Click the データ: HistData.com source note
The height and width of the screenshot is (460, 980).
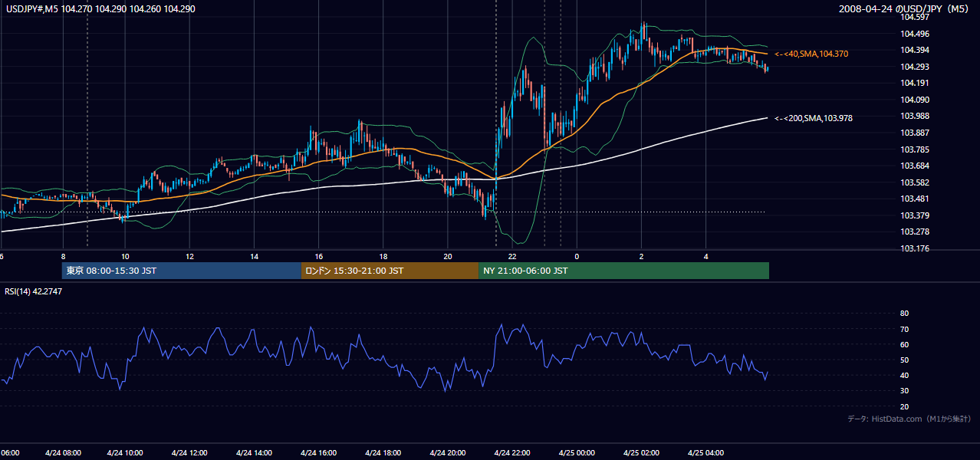(x=909, y=419)
